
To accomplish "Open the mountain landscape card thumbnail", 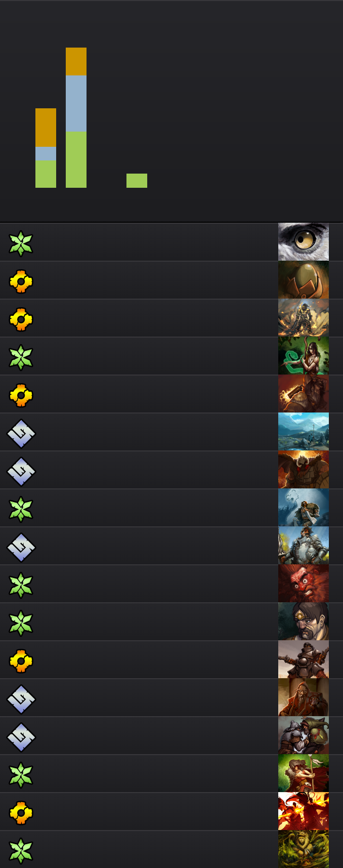I will pos(304,432).
